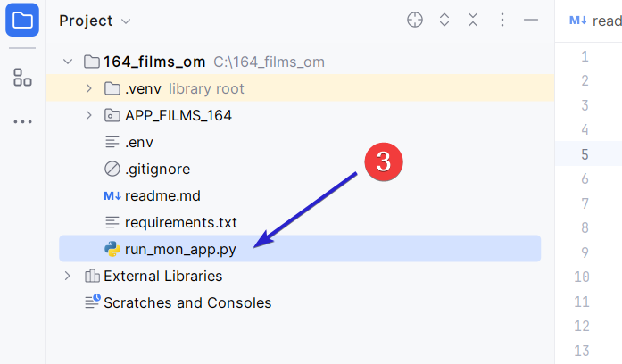Image resolution: width=622 pixels, height=364 pixels.
Task: Click Expand Selected arrows icon
Action: pos(444,20)
